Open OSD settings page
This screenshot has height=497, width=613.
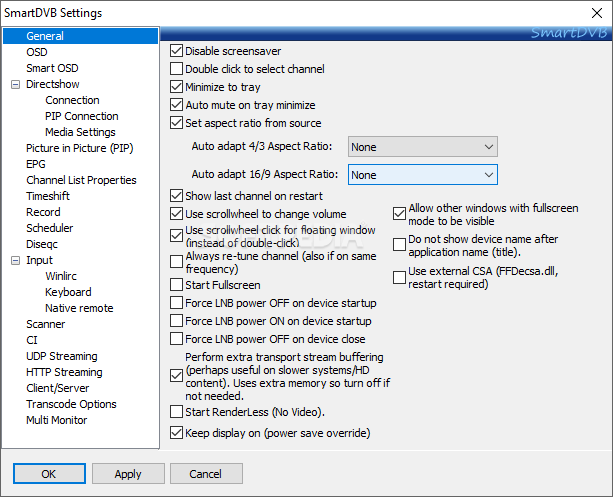click(x=37, y=52)
